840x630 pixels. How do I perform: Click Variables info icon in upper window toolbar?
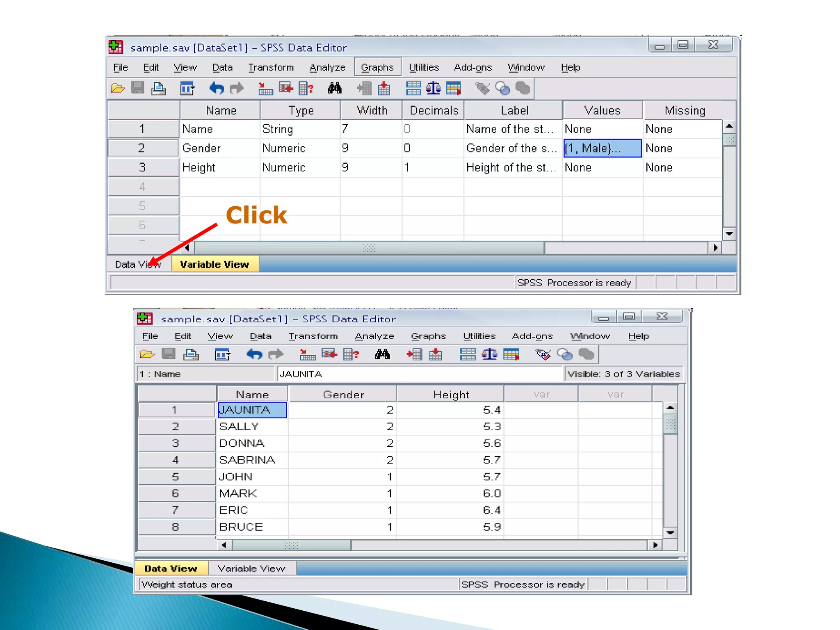[306, 88]
